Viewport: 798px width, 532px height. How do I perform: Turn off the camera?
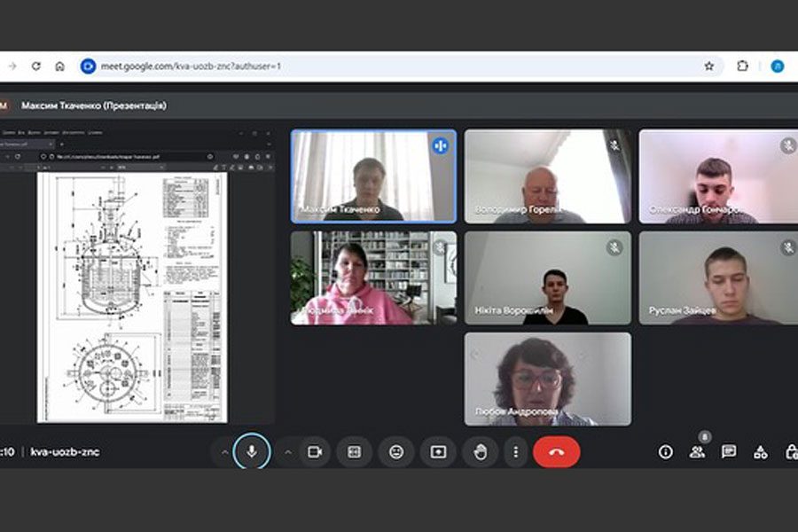pyautogui.click(x=315, y=451)
